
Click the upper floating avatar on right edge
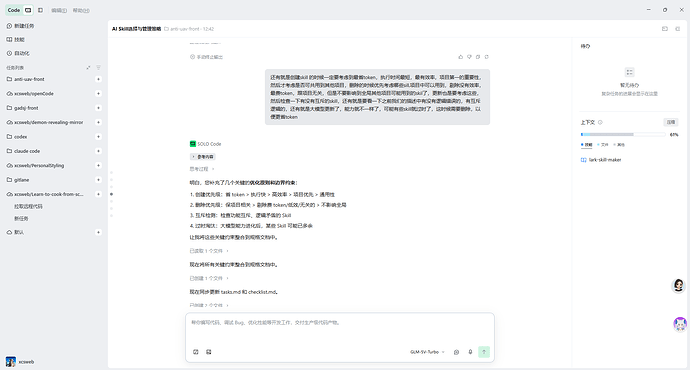pyautogui.click(x=679, y=286)
